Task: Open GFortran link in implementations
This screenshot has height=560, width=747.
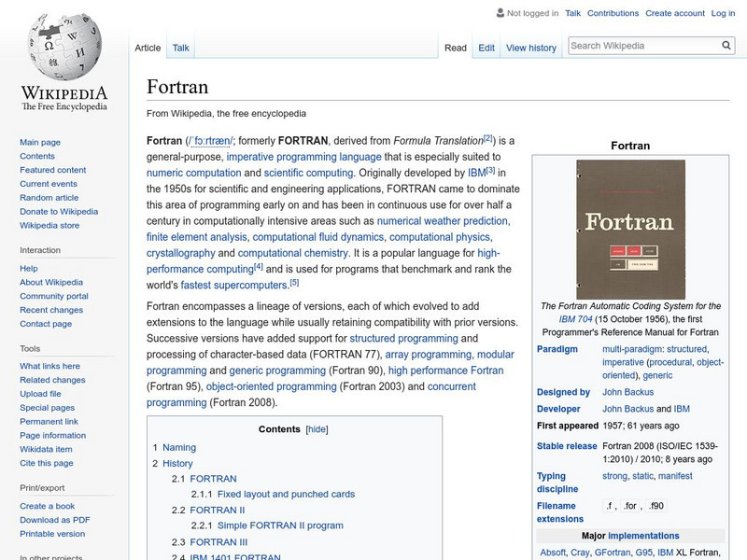Action: point(613,553)
